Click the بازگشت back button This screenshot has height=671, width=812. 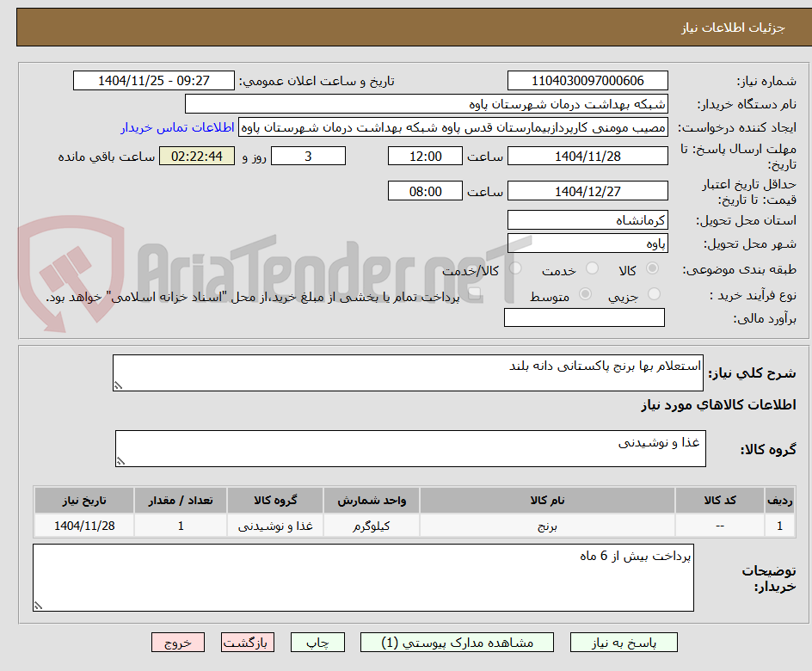point(247,643)
